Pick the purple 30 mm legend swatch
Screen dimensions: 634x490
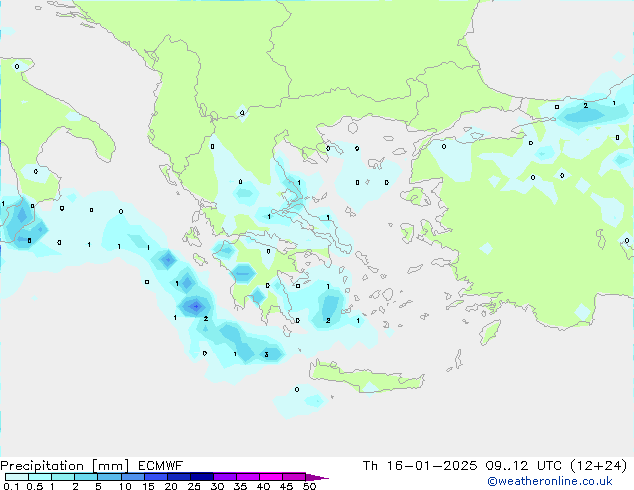point(225,476)
